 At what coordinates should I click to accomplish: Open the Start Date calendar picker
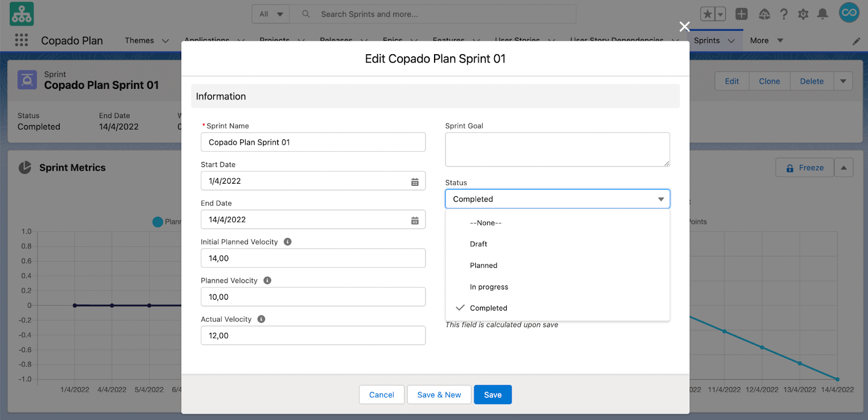point(415,182)
